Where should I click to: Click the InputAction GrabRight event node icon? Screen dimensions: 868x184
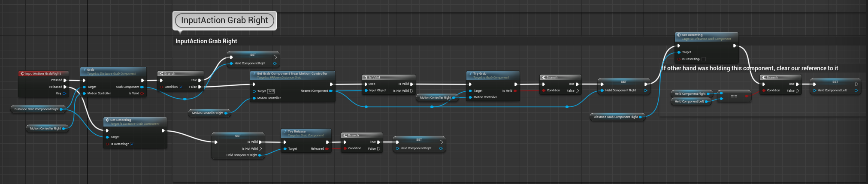(22, 73)
